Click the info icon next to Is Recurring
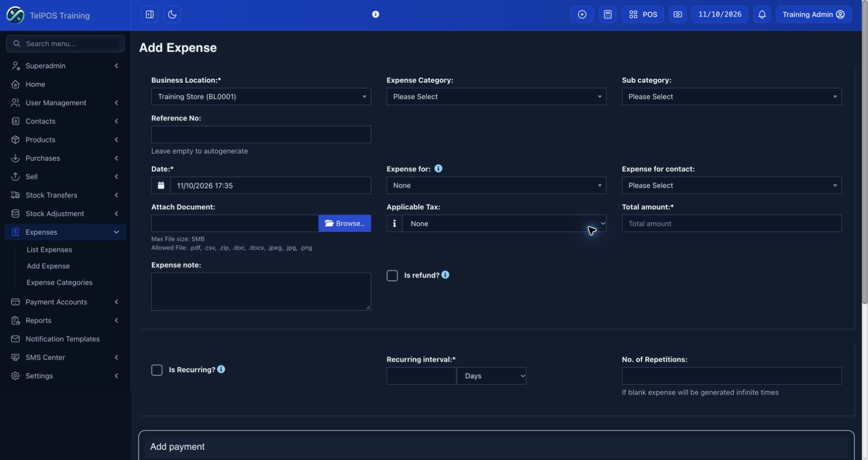Viewport: 868px width, 460px height. coord(221,369)
